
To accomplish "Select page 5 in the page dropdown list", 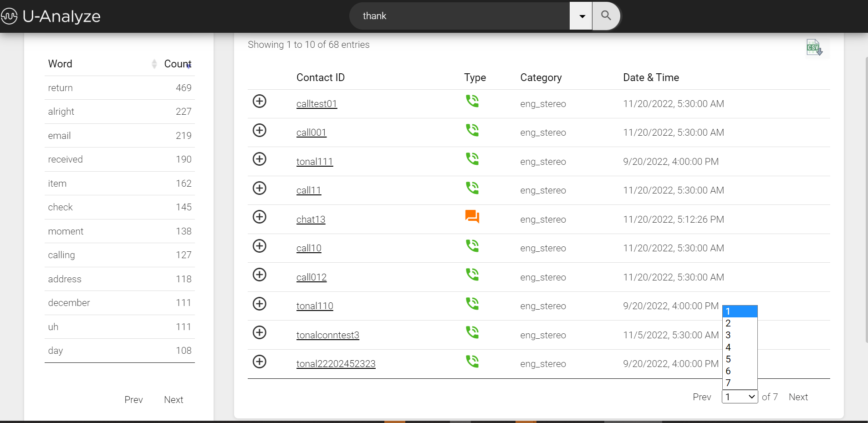I will (740, 359).
